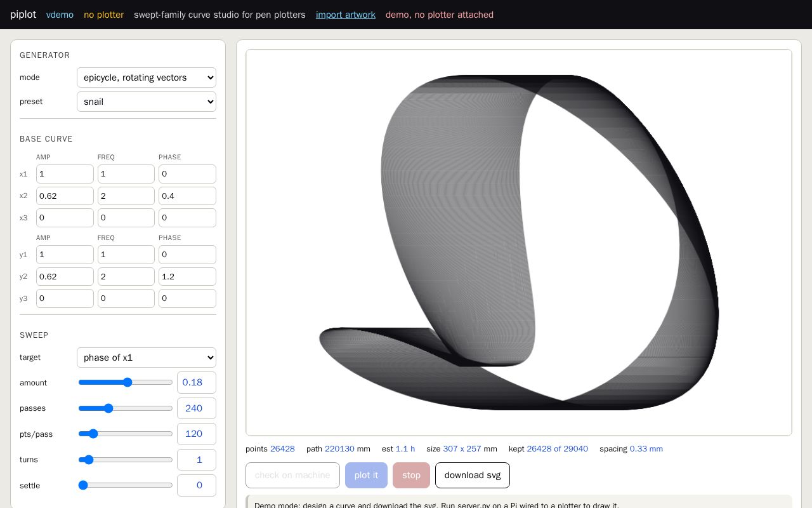Image resolution: width=812 pixels, height=508 pixels.
Task: Click the x1 AMP input field
Action: coord(65,174)
